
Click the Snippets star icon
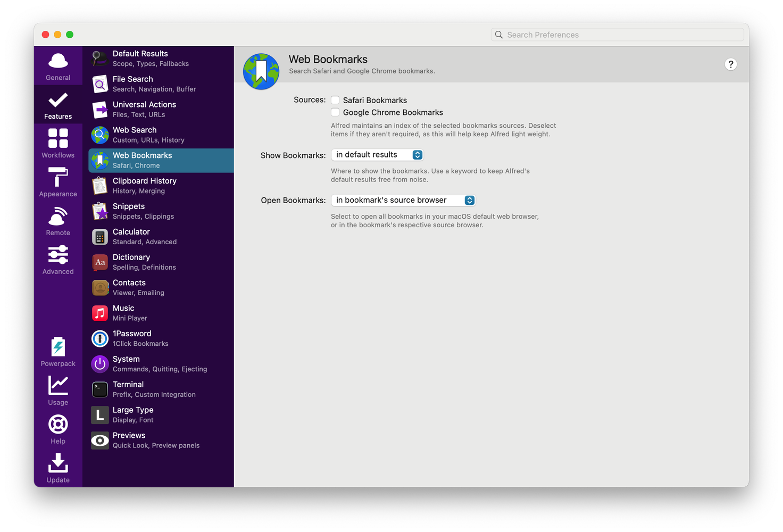(99, 211)
